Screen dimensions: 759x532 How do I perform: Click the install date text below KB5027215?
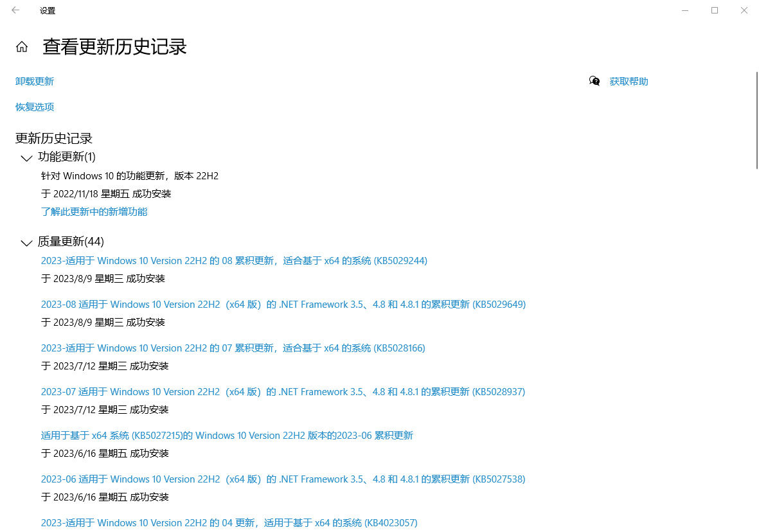(x=105, y=453)
